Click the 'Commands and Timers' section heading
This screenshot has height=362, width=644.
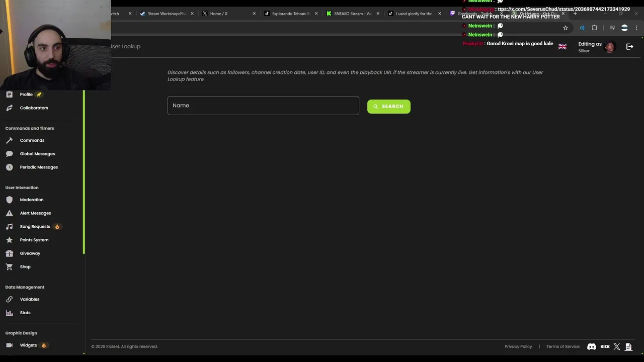[30, 128]
